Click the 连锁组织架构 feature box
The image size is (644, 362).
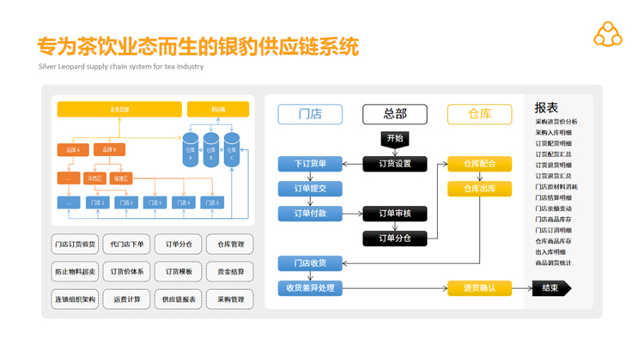coord(76,299)
